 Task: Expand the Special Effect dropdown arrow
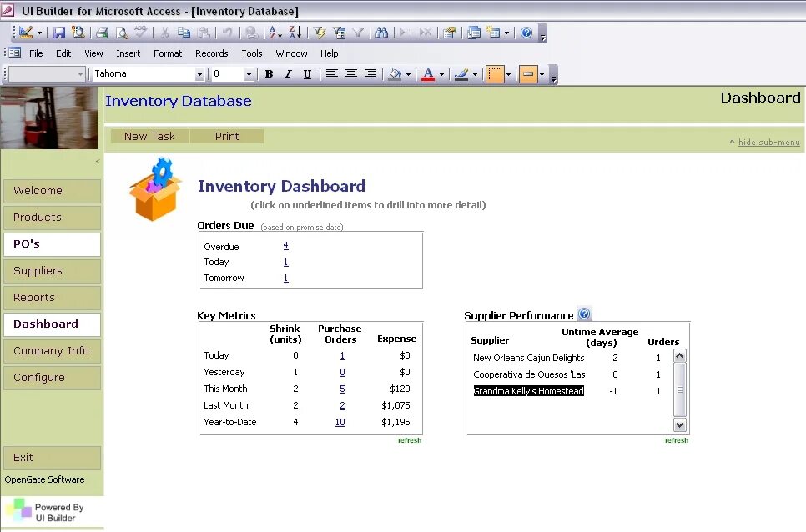point(542,74)
